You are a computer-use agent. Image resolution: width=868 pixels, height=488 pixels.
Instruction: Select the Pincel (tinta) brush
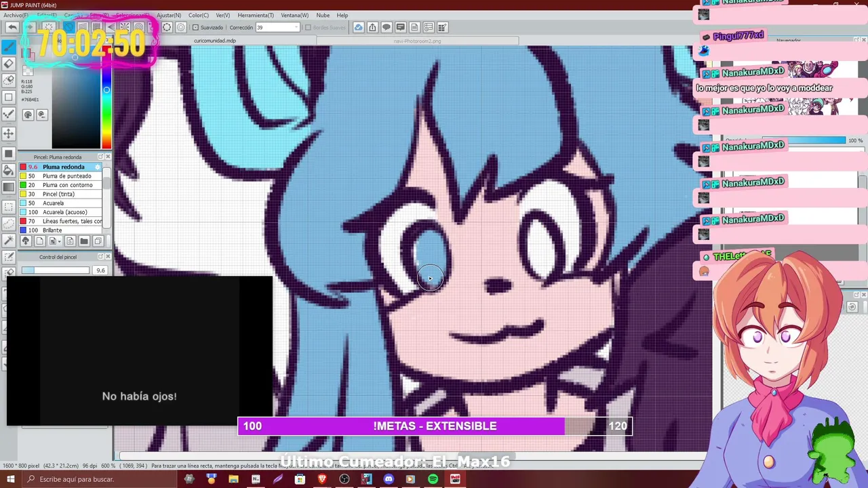click(x=61, y=194)
